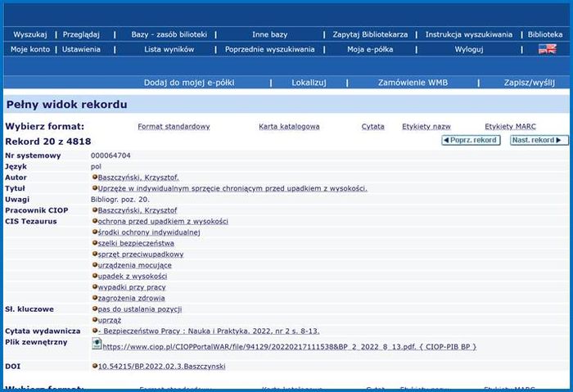Go to next record with Nast. rekord
The image size is (573, 392).
point(539,141)
